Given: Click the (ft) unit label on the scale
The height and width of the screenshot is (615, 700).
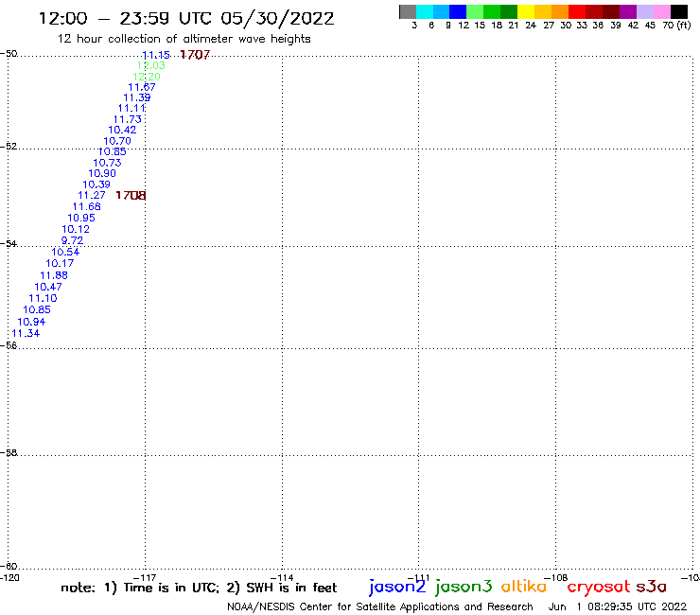Looking at the screenshot, I should 683,25.
